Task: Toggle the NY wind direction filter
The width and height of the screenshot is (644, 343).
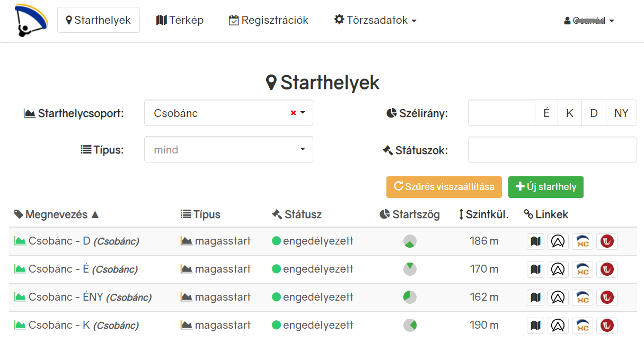Action: 621,113
